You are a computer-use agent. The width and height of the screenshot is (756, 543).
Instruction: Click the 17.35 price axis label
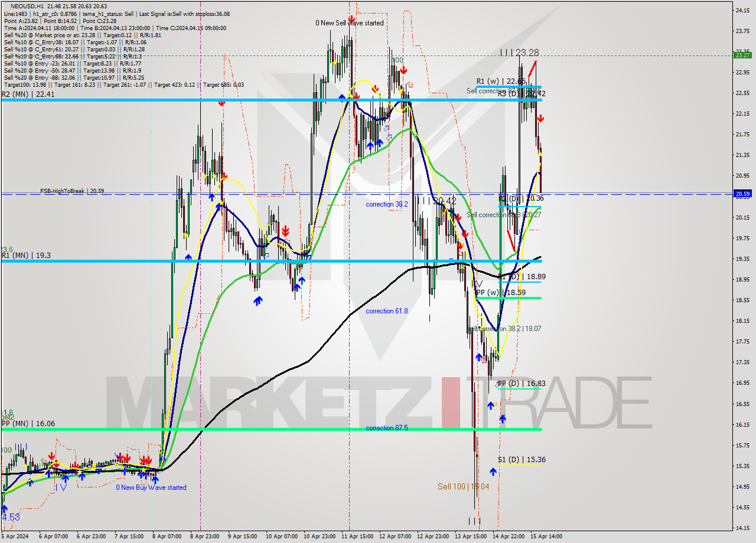click(x=743, y=362)
